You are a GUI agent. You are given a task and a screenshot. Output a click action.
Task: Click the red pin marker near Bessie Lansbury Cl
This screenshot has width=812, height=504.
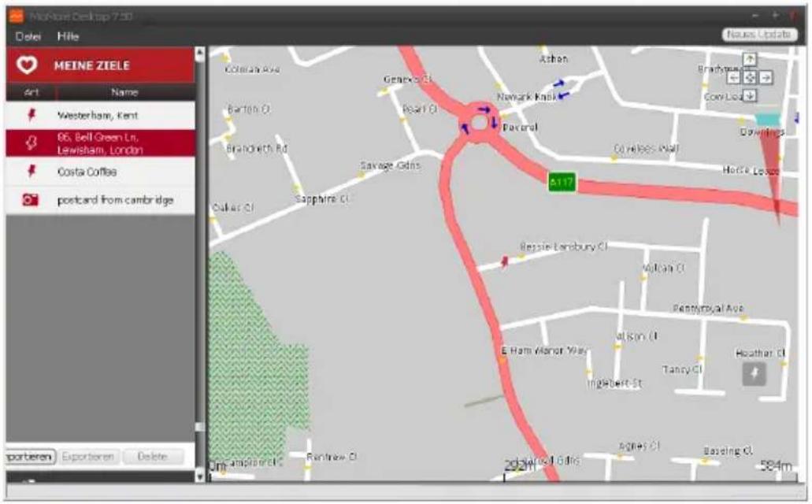click(504, 261)
